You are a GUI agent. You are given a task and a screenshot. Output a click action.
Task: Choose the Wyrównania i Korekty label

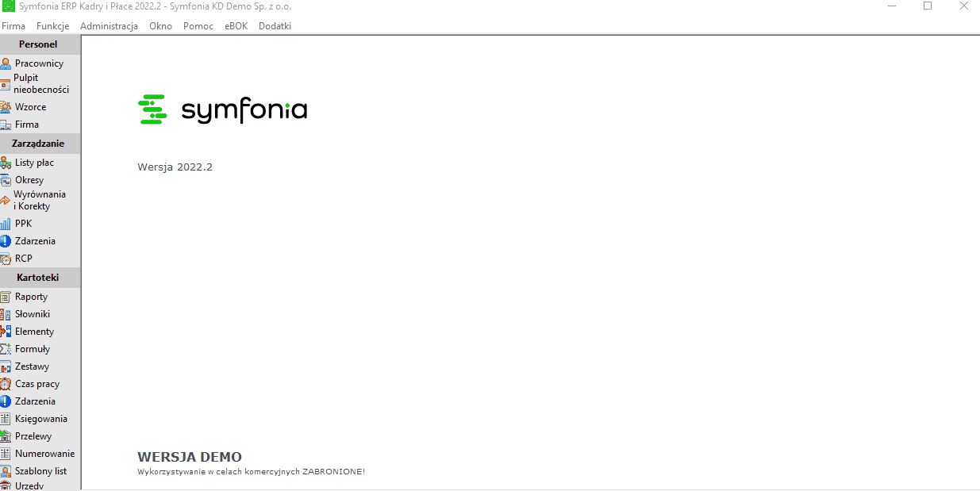[40, 201]
